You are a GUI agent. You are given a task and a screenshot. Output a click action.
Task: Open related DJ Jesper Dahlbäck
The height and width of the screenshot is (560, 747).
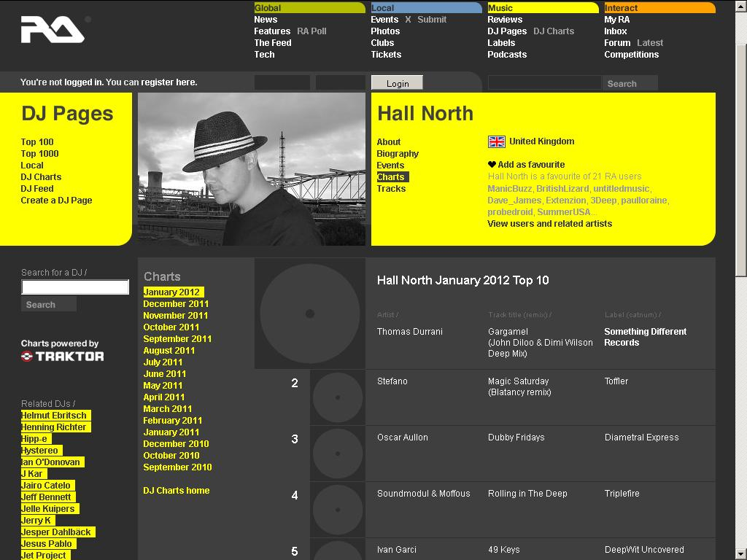pos(58,532)
